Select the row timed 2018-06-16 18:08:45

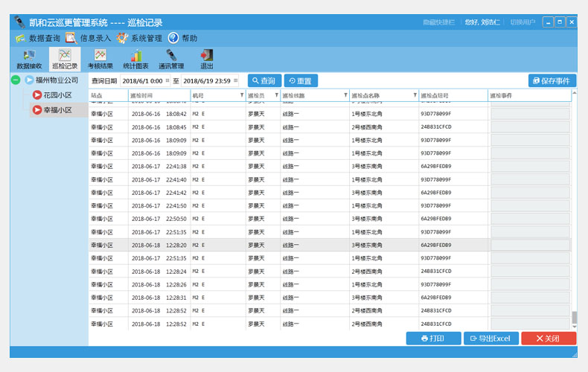(330, 127)
